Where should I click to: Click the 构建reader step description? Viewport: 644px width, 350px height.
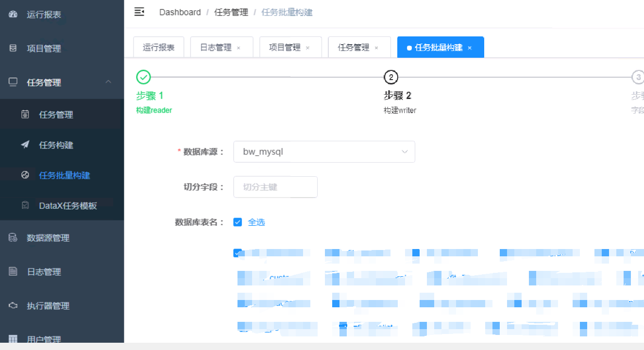(x=154, y=110)
